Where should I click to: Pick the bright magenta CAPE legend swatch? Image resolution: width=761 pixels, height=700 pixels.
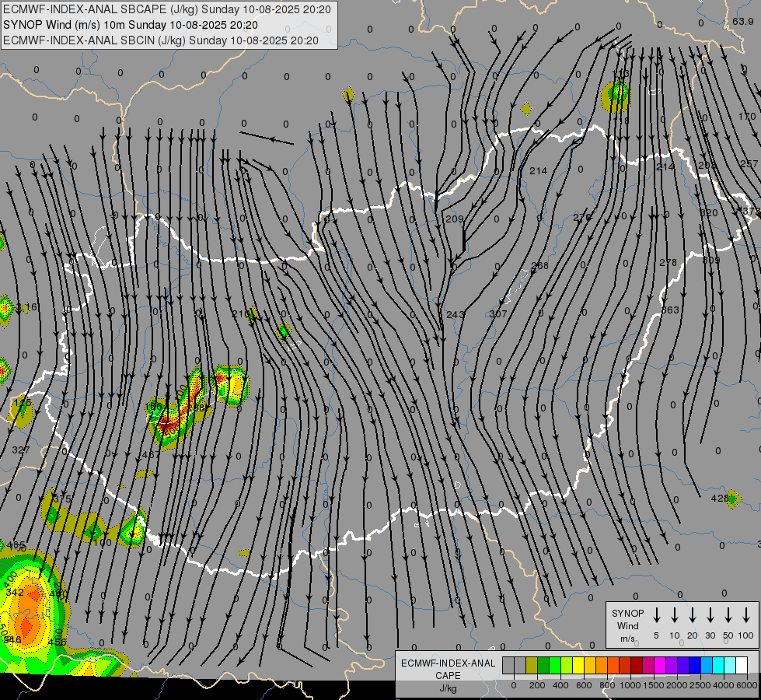(x=660, y=666)
